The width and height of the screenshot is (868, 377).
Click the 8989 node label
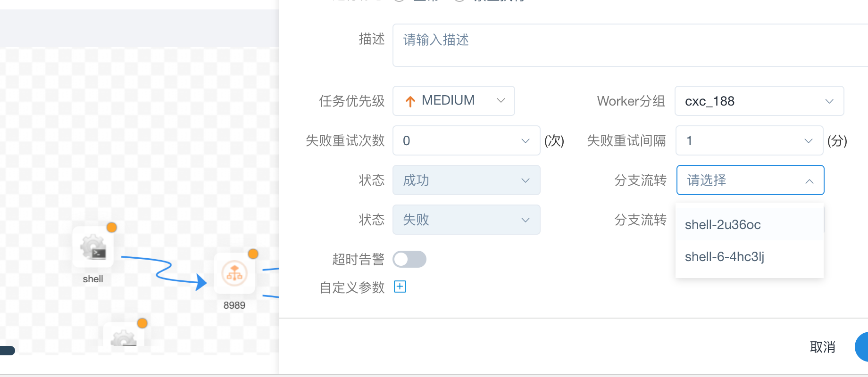[234, 305]
